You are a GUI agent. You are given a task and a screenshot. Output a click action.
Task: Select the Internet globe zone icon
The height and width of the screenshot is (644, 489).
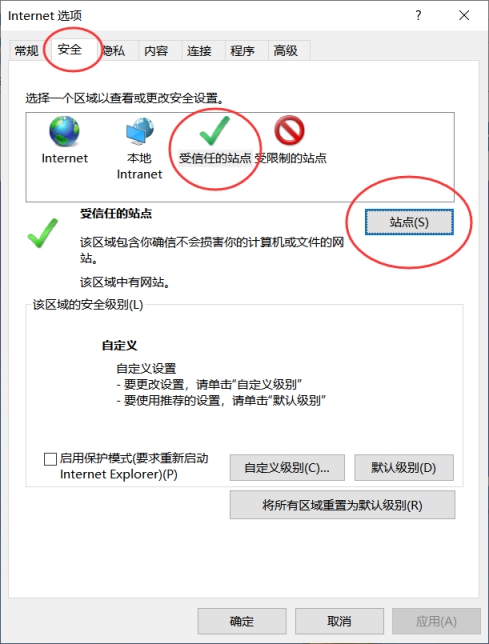pos(64,131)
